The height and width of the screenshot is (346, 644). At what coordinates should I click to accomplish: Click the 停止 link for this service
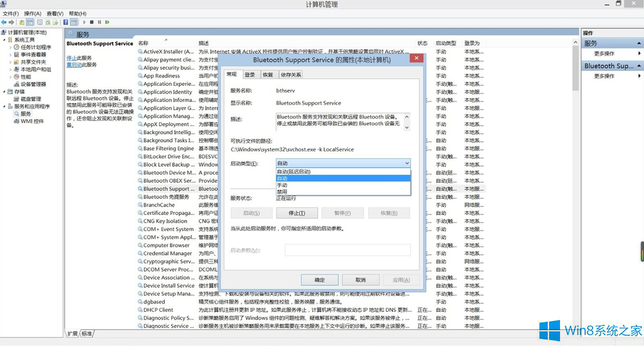pos(72,58)
